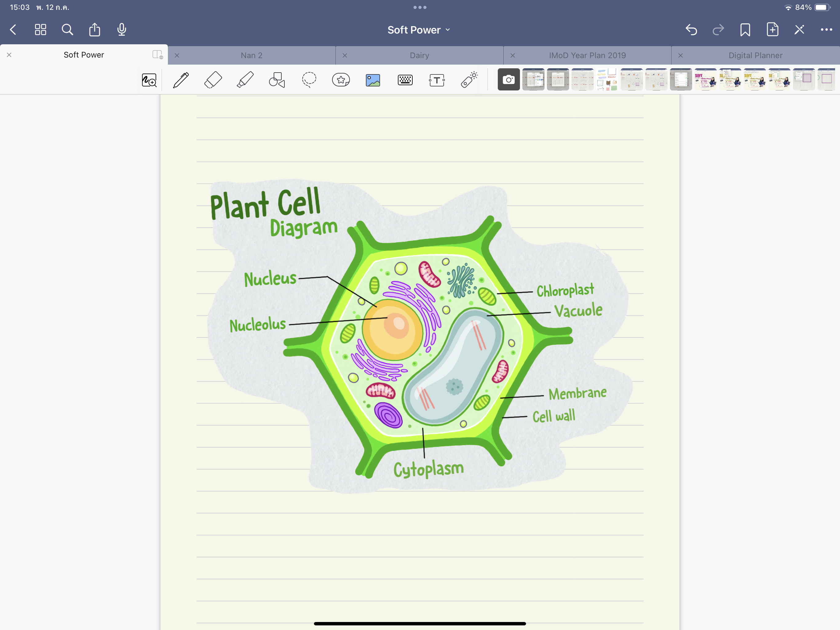The width and height of the screenshot is (840, 630).
Task: Expand the Soft Power title dropdown
Action: (419, 30)
